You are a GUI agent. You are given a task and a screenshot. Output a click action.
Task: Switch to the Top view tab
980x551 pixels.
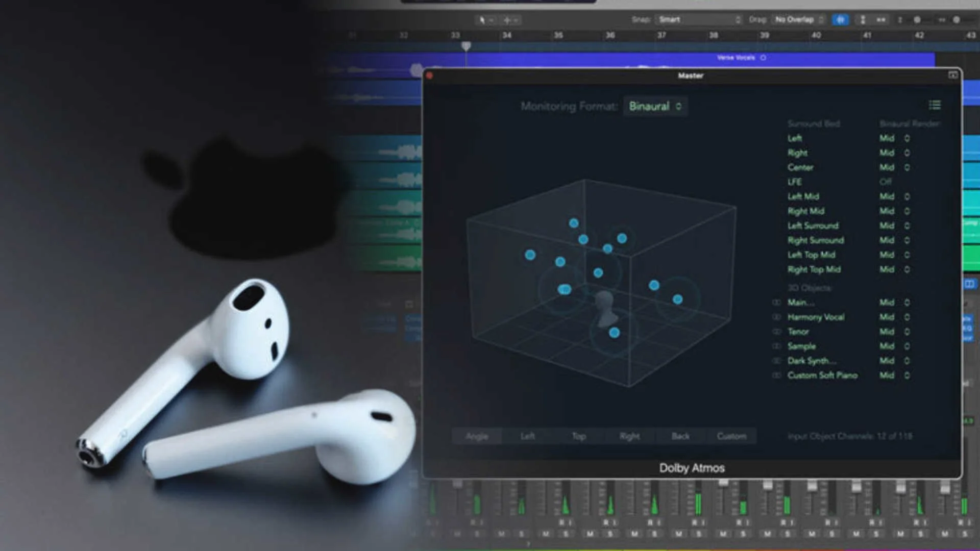578,436
